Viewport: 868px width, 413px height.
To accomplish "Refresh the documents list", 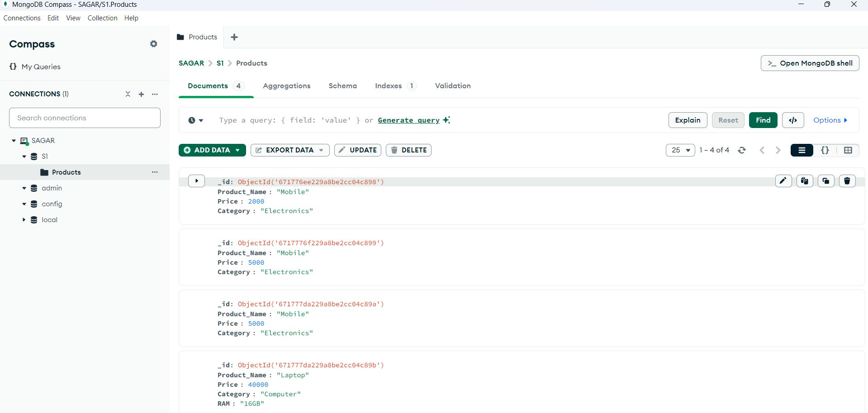I will 742,150.
